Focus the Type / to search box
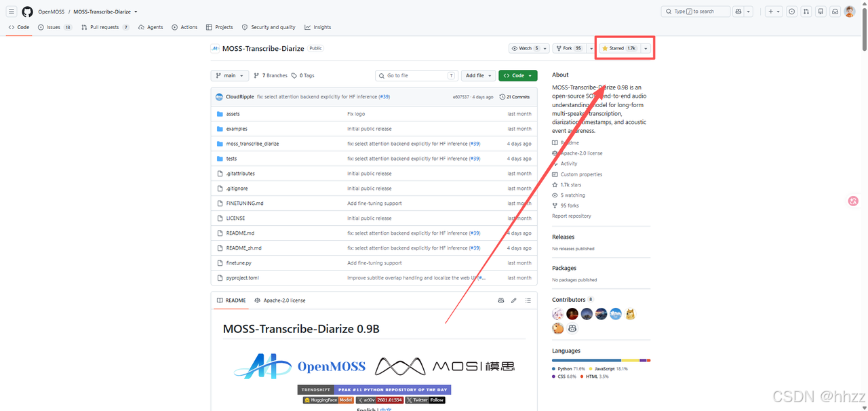The image size is (868, 411). pos(696,12)
